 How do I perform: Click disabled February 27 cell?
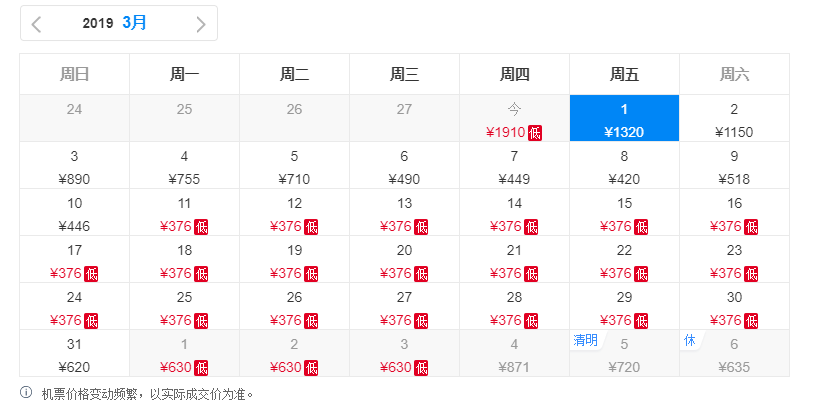click(404, 118)
